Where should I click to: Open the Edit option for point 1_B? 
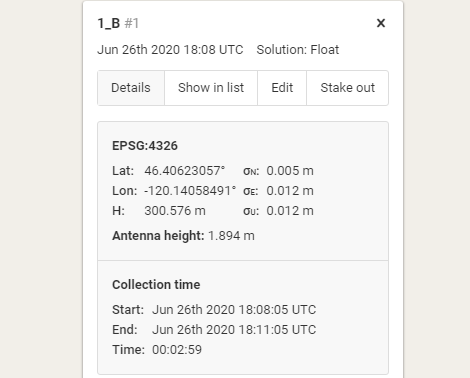pos(282,88)
